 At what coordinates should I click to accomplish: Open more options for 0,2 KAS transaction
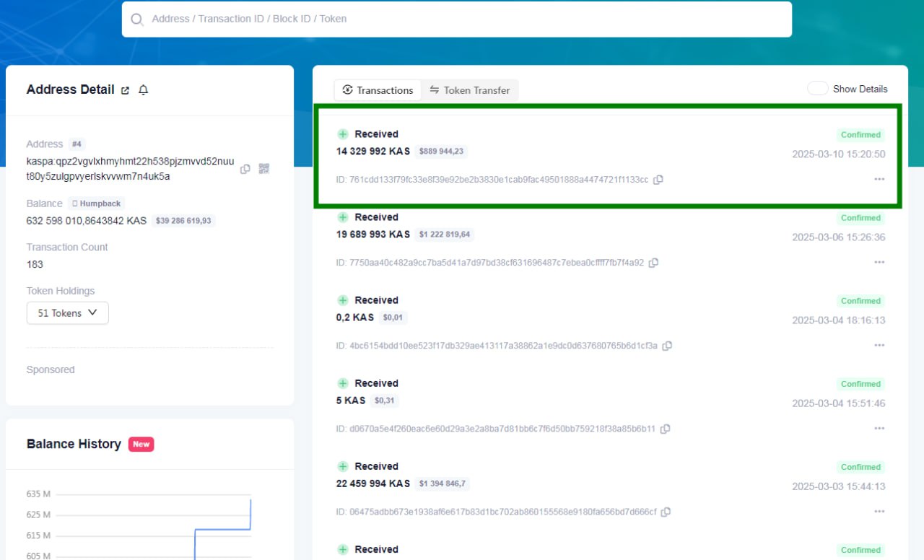pyautogui.click(x=879, y=345)
